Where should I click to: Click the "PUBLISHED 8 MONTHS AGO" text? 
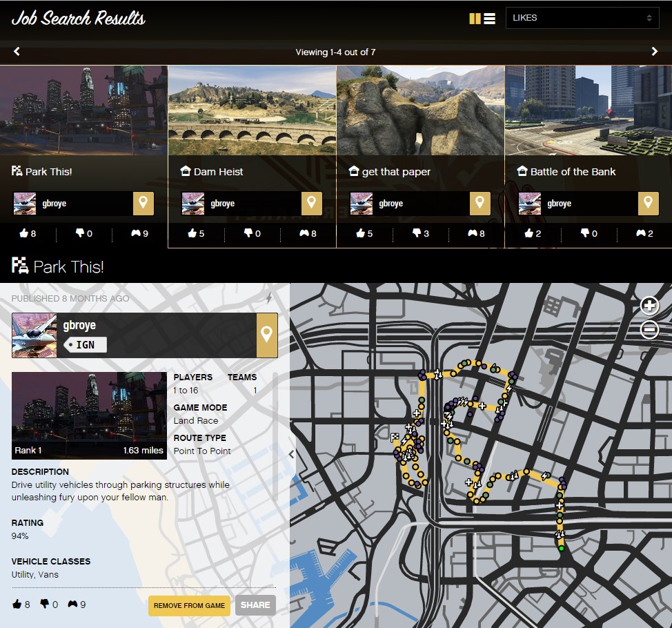(70, 298)
